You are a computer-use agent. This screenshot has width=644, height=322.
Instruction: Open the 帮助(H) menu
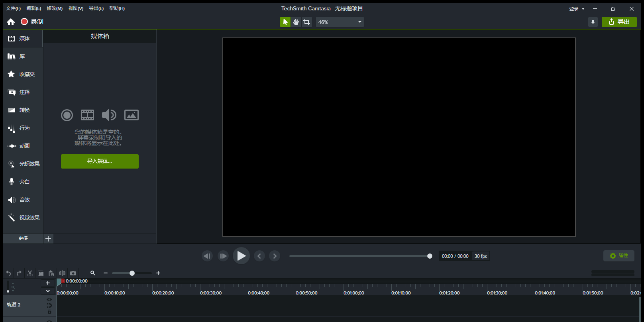click(117, 8)
